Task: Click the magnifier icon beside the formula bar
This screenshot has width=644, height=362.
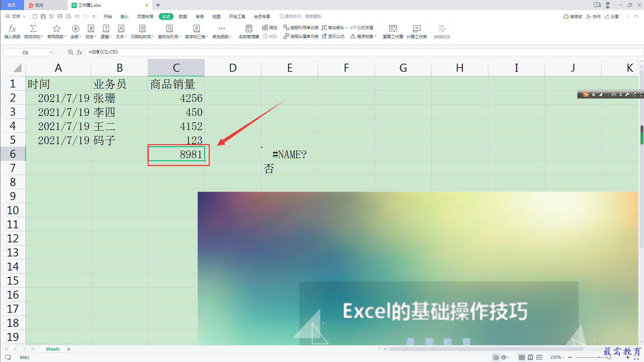Action: (70, 52)
